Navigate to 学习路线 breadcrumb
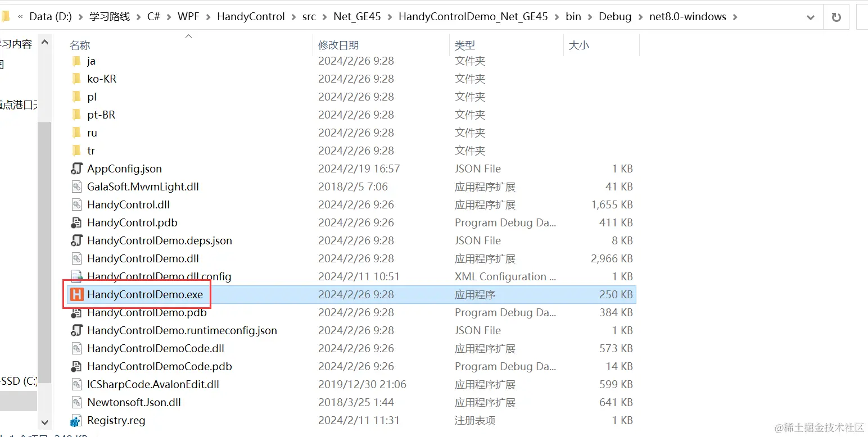 [x=110, y=17]
